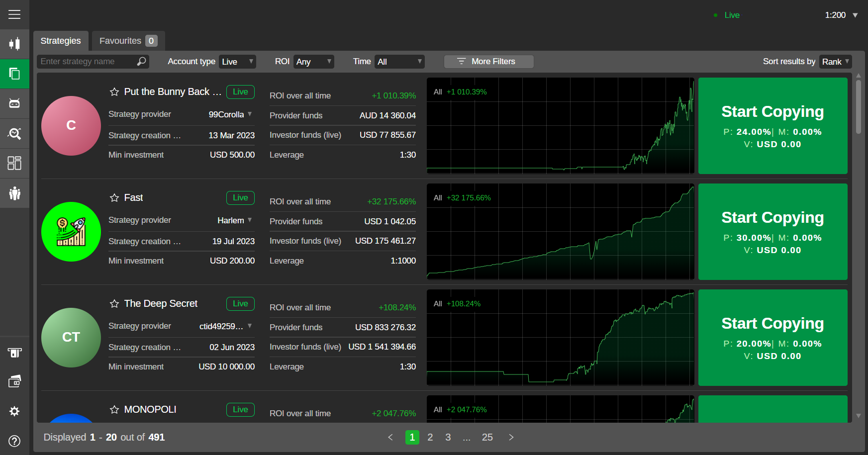Open the Account type Live dropdown

tap(238, 62)
